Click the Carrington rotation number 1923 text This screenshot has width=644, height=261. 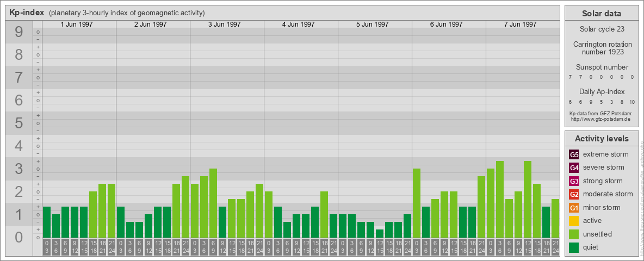(x=602, y=48)
